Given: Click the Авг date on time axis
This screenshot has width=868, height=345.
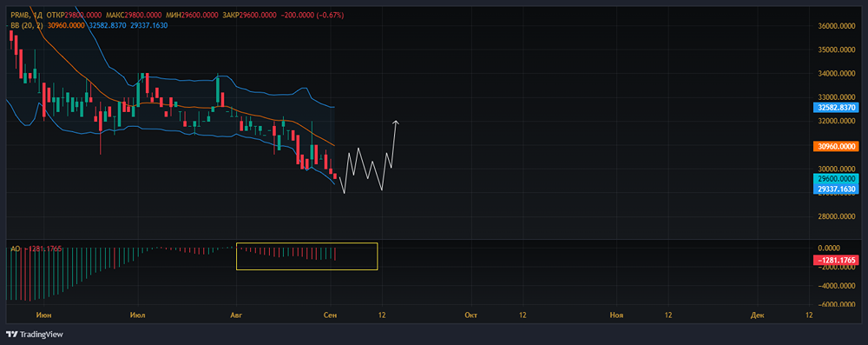Looking at the screenshot, I should (x=236, y=315).
